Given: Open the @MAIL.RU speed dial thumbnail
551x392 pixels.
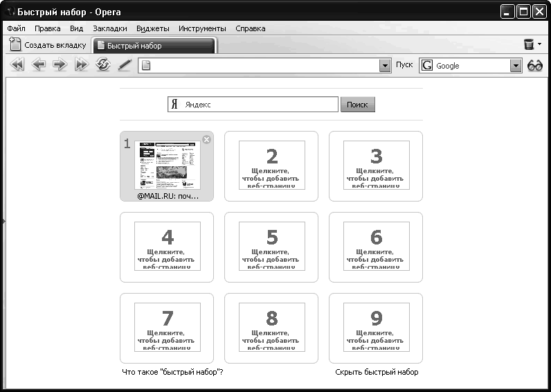Looking at the screenshot, I should coord(167,165).
